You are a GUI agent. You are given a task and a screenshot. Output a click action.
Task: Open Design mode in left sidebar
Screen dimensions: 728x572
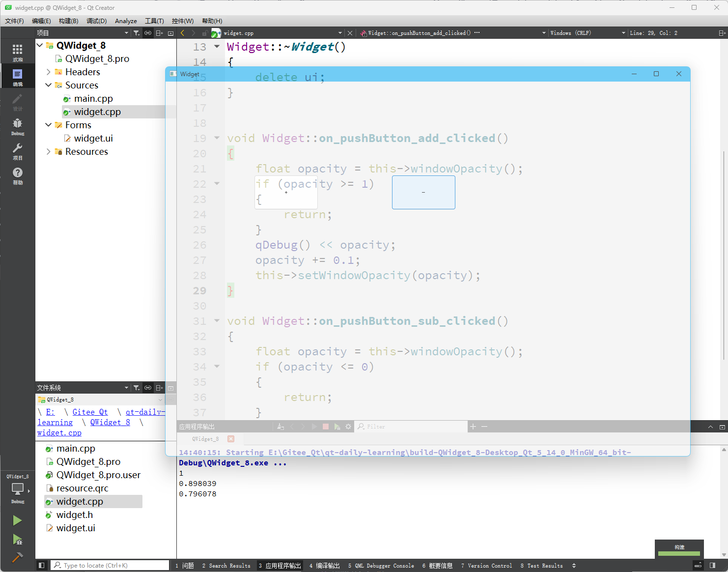pos(17,101)
